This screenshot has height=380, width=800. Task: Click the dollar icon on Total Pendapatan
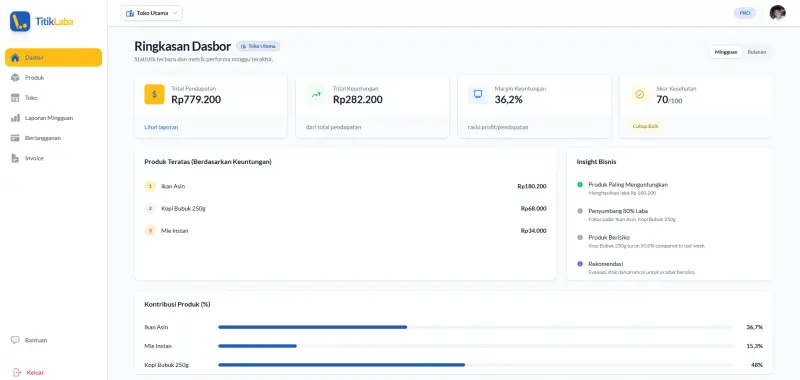tap(154, 94)
